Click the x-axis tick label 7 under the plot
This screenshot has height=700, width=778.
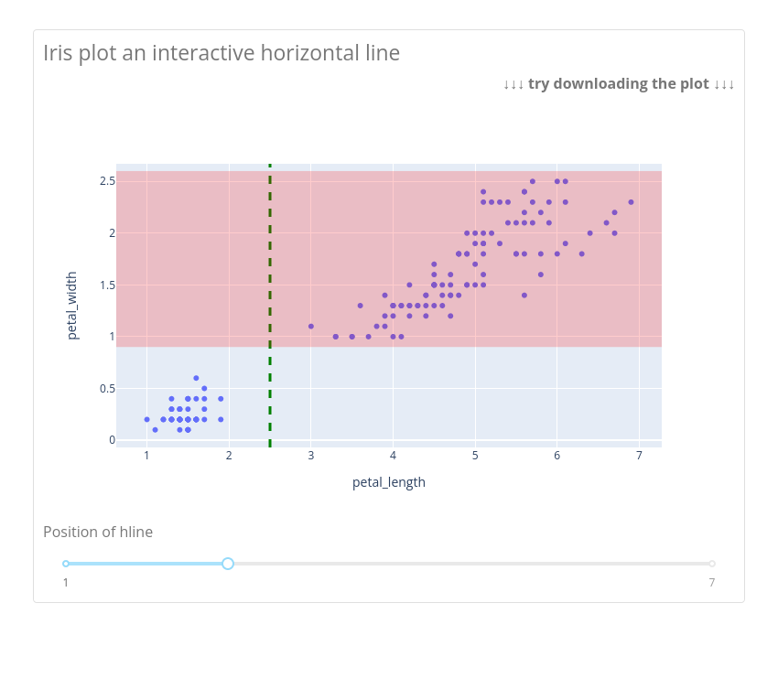(639, 456)
